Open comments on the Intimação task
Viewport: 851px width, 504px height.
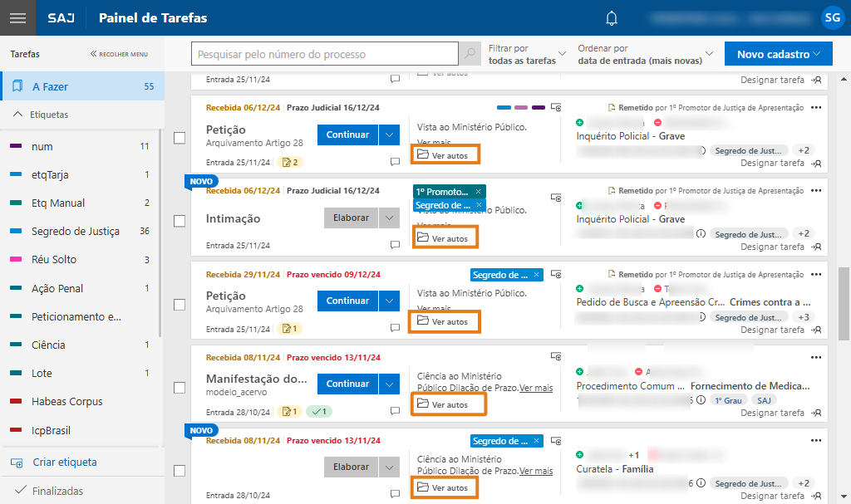click(396, 246)
